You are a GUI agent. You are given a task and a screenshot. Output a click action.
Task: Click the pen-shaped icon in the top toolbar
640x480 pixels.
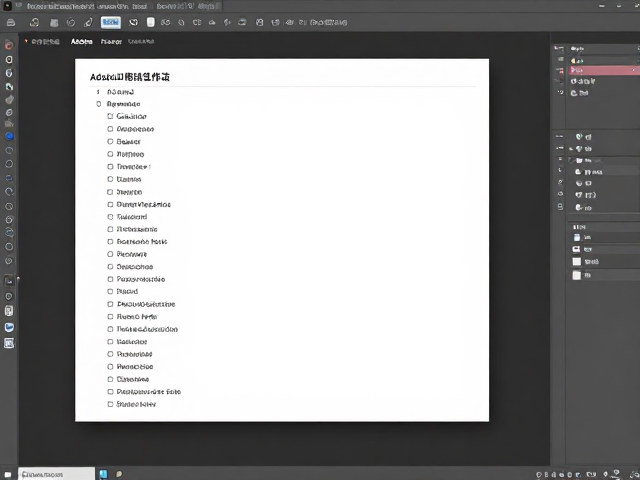pos(88,22)
